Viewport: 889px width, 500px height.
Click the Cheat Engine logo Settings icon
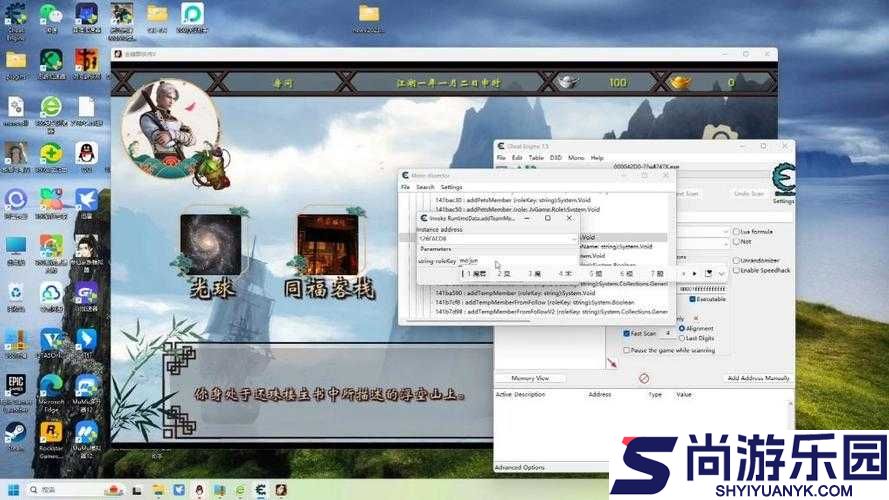pos(782,182)
